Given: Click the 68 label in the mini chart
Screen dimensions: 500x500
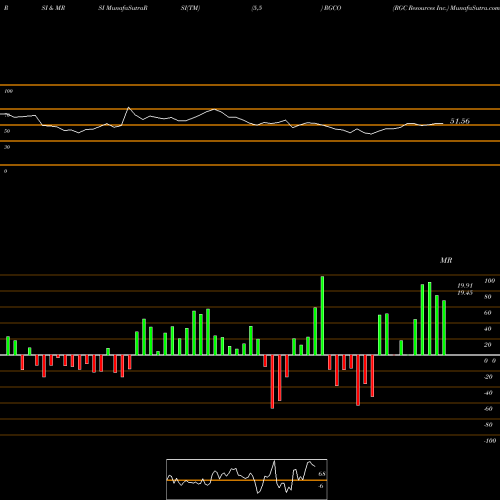Looking at the screenshot, I should click(322, 474).
